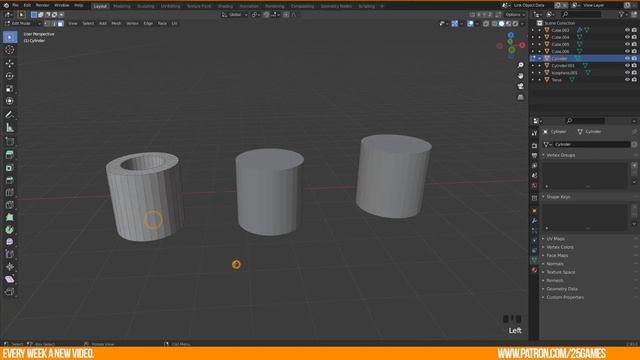Select the Scale tool
The height and width of the screenshot is (360, 640).
click(x=10, y=89)
